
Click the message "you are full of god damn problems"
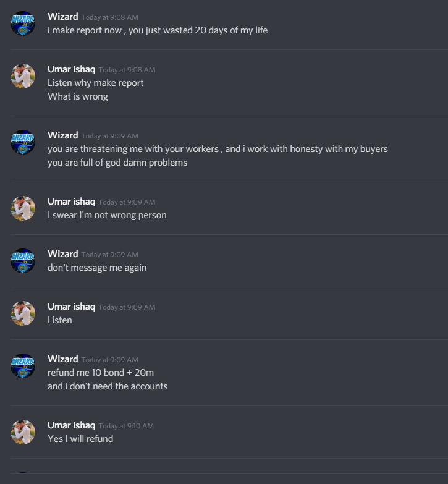point(117,163)
